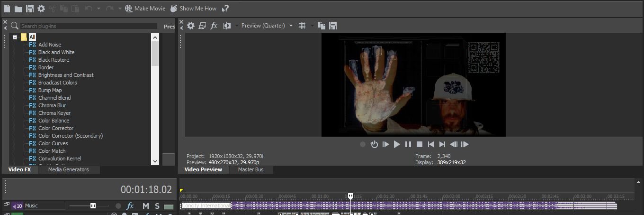Select Brightness and Contrast effect
This screenshot has height=215, width=644.
coord(66,75)
